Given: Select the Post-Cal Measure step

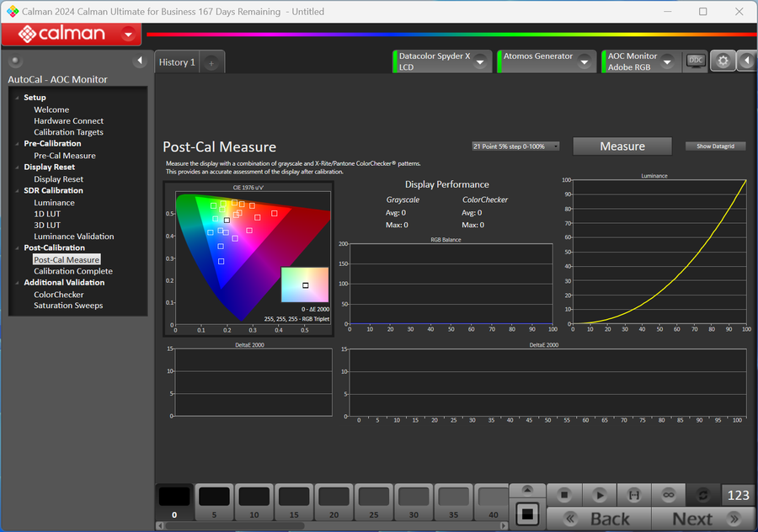Looking at the screenshot, I should (x=67, y=259).
